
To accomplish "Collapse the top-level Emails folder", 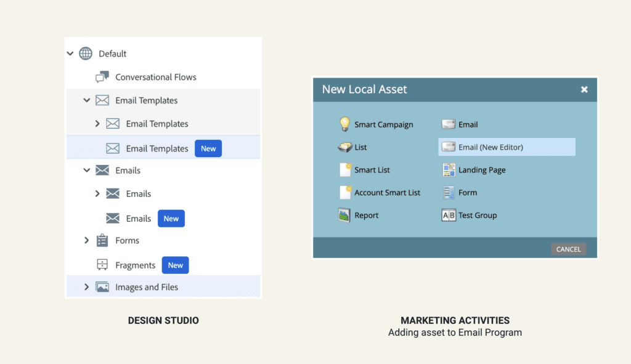I will (86, 171).
